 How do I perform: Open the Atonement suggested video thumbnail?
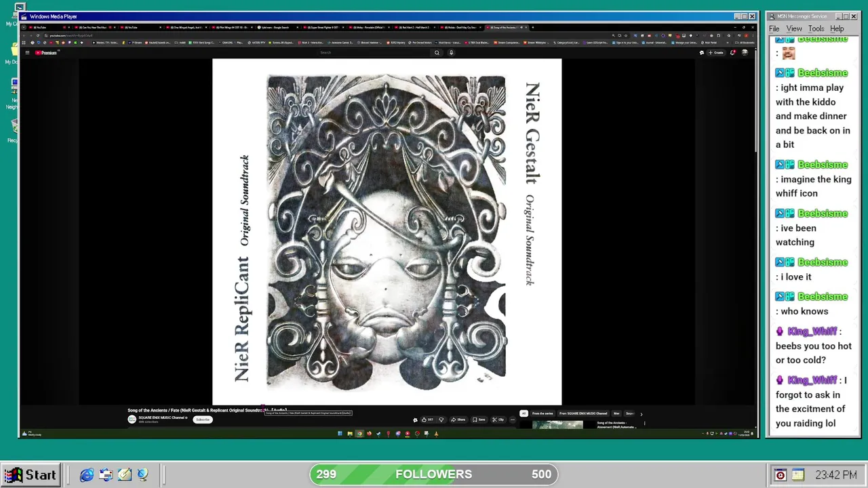[557, 425]
